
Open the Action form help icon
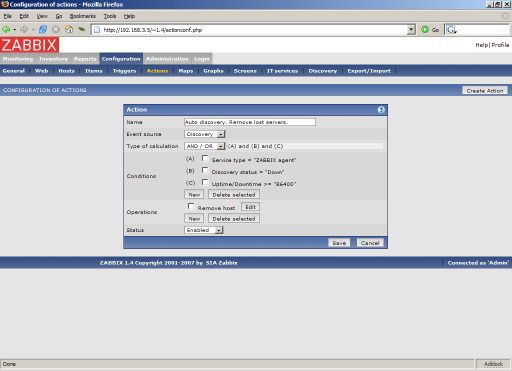click(x=381, y=110)
